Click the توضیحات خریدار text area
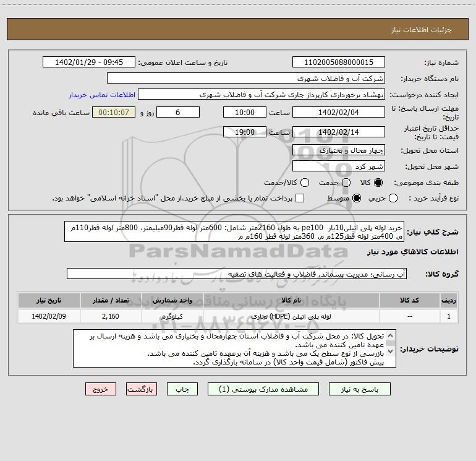Screen dimensions: 476x461 click(x=234, y=348)
